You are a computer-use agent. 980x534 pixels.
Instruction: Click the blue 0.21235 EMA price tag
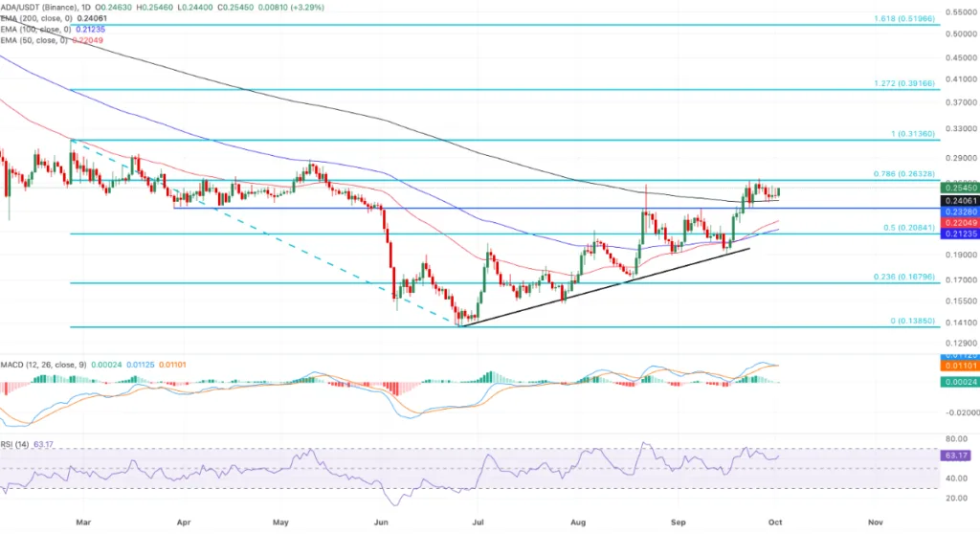point(959,234)
